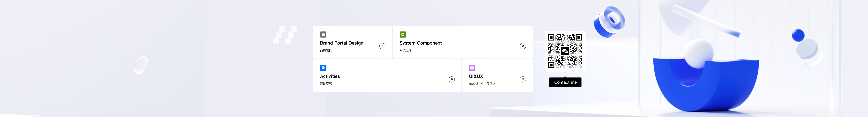Click the purple UI&UX icon
The image size is (868, 117).
click(x=472, y=68)
